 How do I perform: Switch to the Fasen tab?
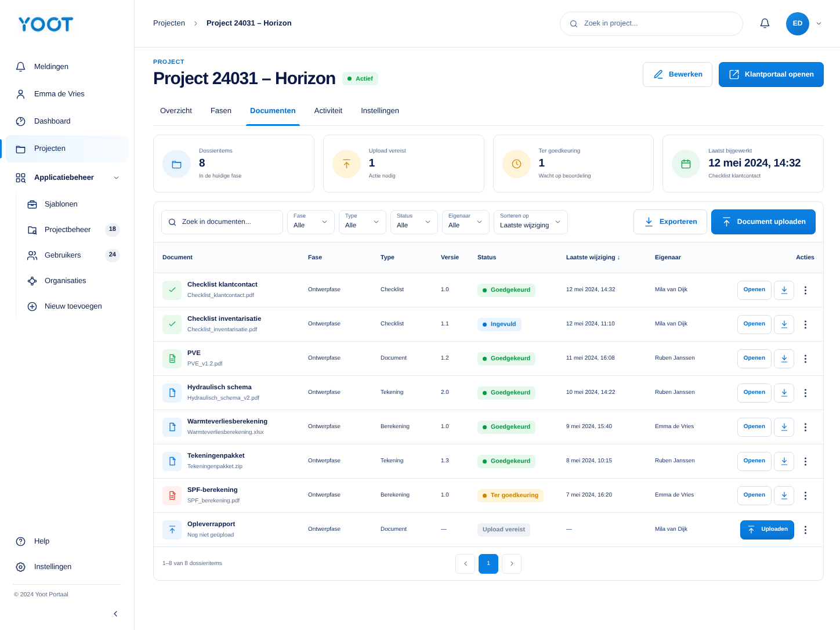coord(221,111)
